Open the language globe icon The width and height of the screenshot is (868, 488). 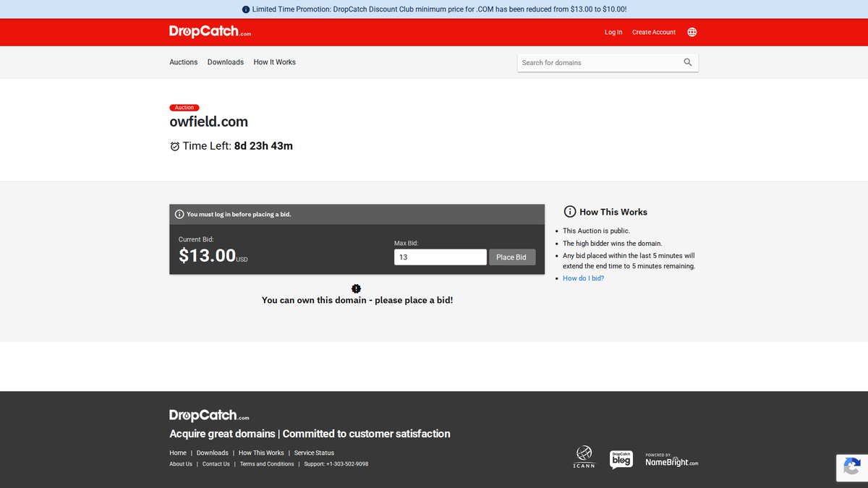692,32
